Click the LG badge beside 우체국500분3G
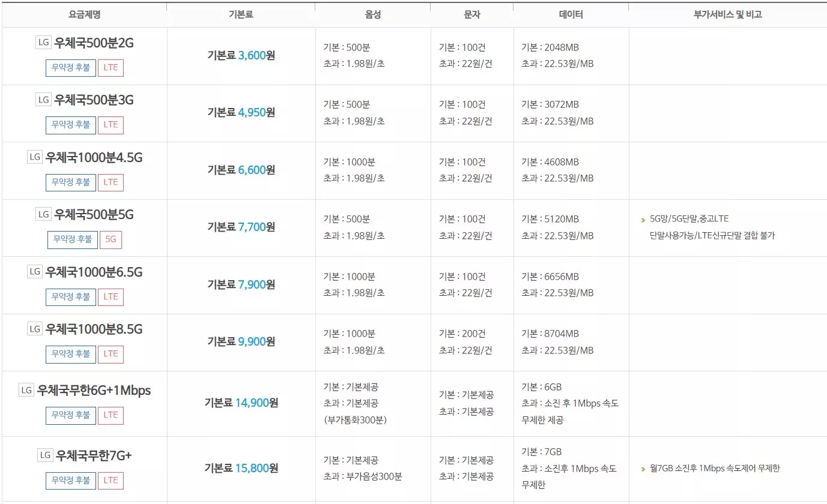 tap(43, 100)
